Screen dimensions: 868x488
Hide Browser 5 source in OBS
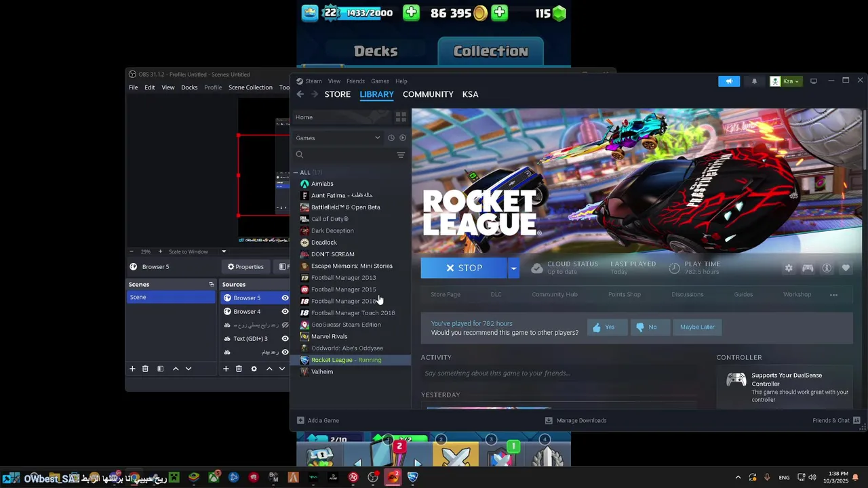pyautogui.click(x=285, y=298)
